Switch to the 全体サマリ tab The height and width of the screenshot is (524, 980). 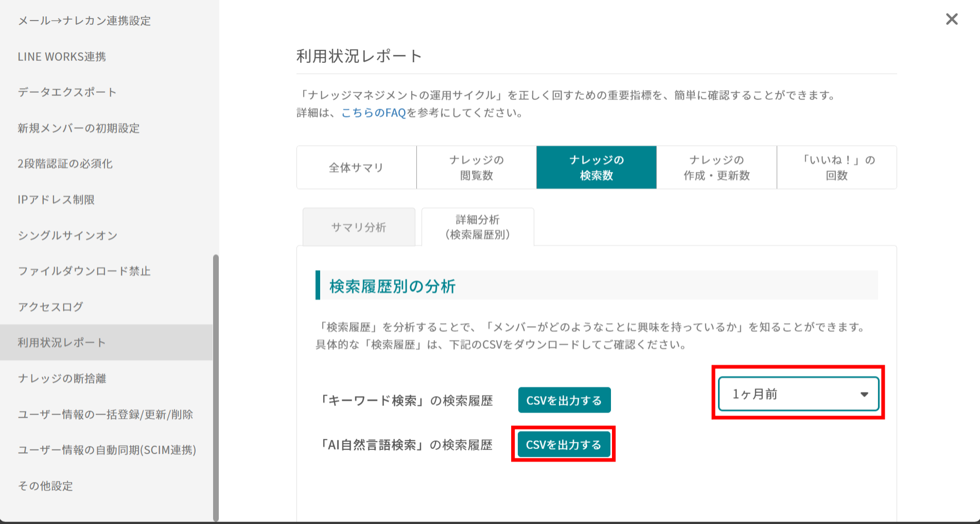click(356, 167)
